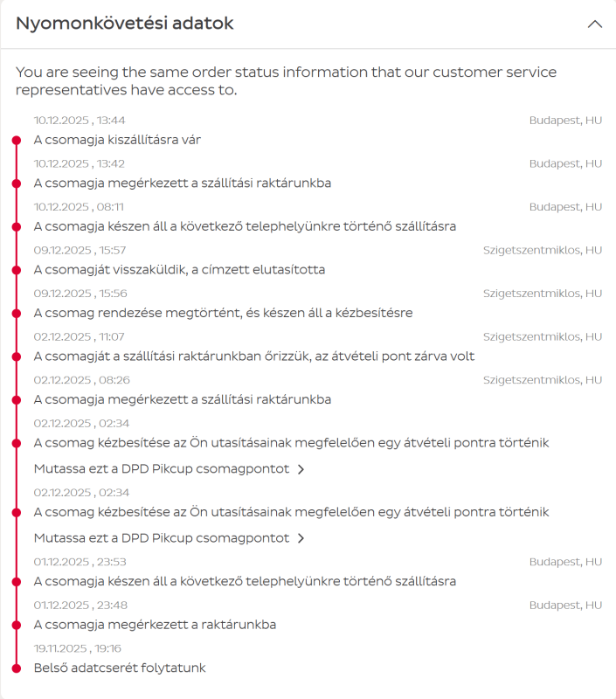
Task: Click the dot for 'címzett elutasította' event
Action: tap(16, 270)
